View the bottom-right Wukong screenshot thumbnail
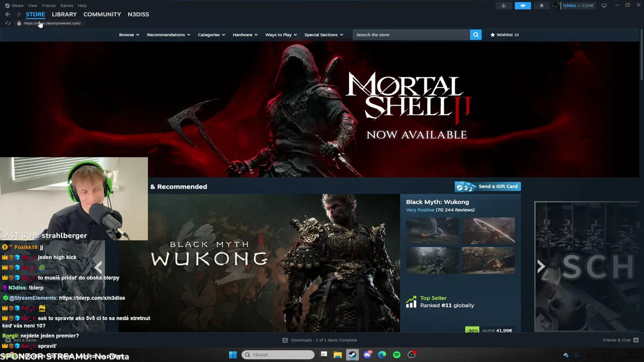 (x=489, y=260)
